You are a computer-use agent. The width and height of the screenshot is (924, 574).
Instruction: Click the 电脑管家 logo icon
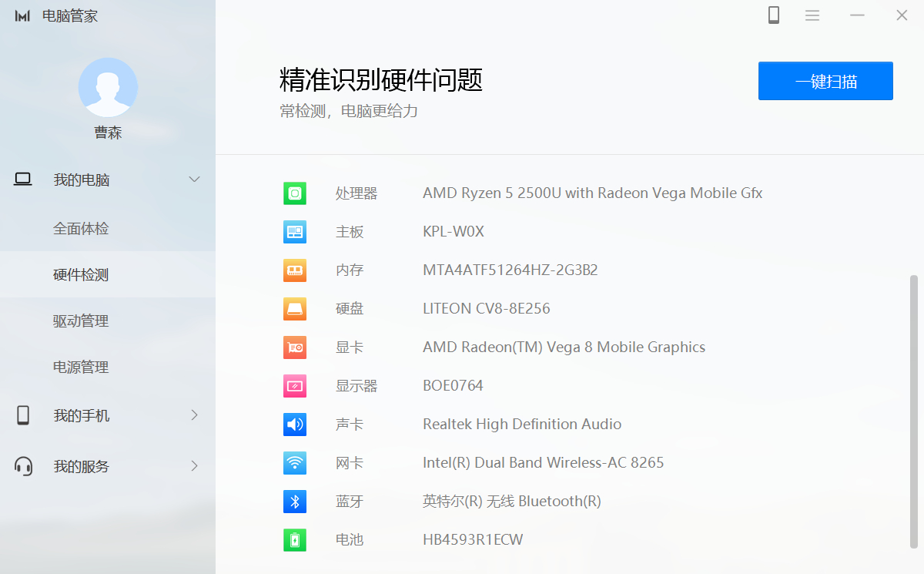point(22,16)
